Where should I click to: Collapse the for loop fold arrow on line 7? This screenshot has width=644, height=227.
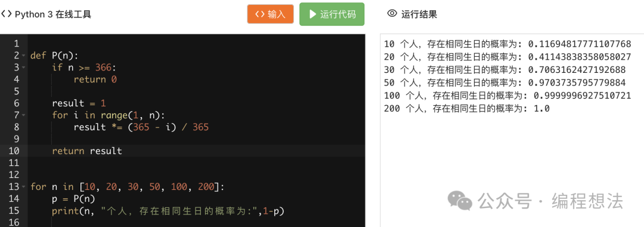(23, 115)
